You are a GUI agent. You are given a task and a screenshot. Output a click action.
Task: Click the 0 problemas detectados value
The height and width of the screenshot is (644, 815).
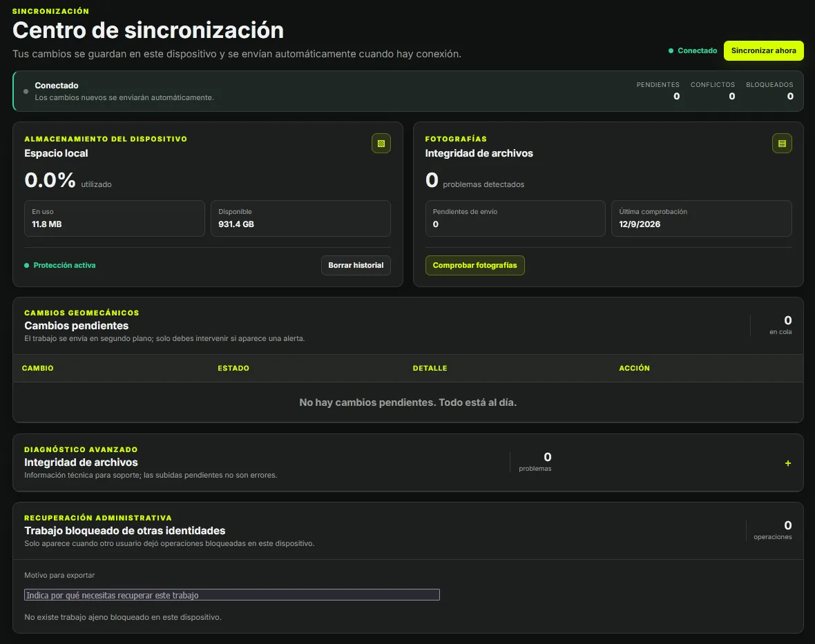click(474, 181)
